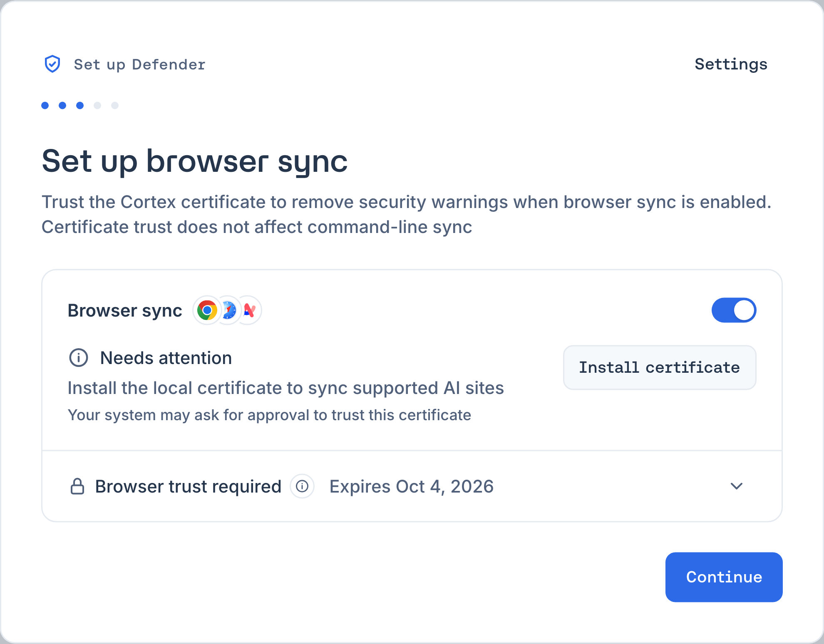The height and width of the screenshot is (644, 824).
Task: Click the lock icon beside Browser trust required
Action: pos(77,486)
